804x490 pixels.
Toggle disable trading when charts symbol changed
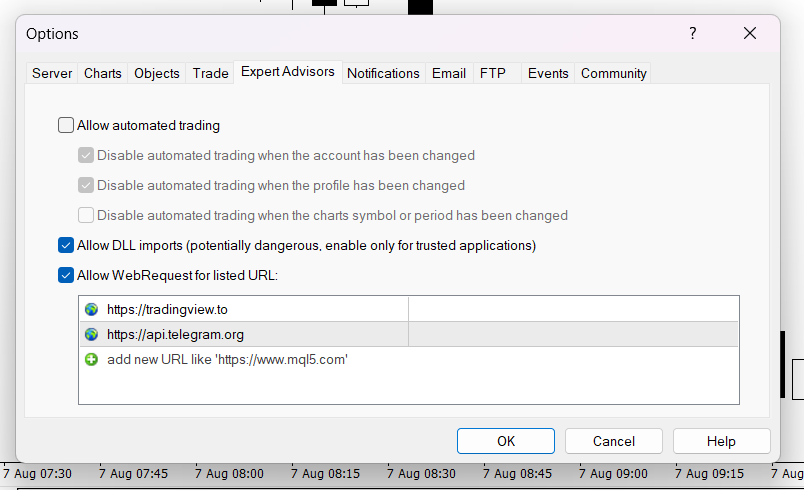click(x=86, y=215)
